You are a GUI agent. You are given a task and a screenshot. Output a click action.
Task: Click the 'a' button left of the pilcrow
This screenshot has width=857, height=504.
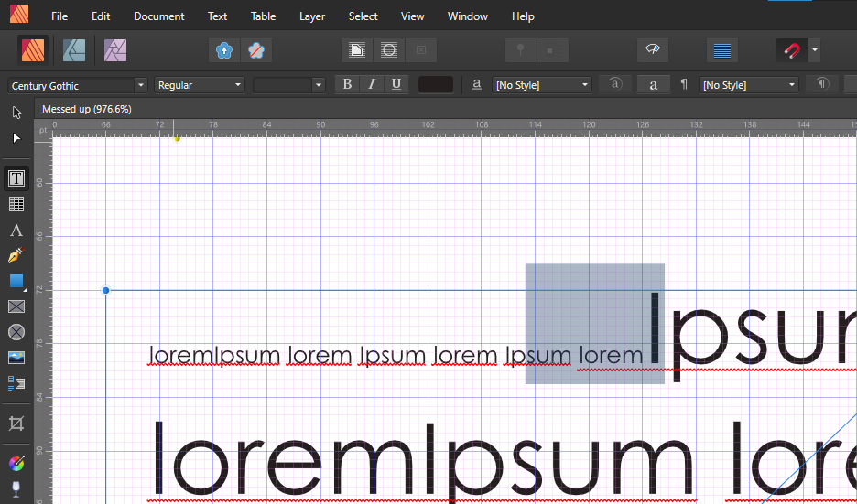(653, 85)
